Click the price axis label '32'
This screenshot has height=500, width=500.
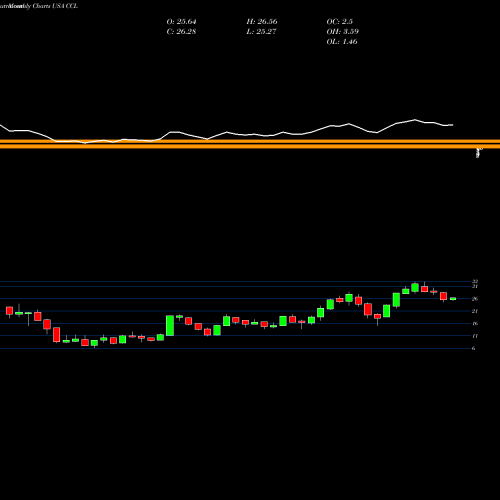pos(475,281)
